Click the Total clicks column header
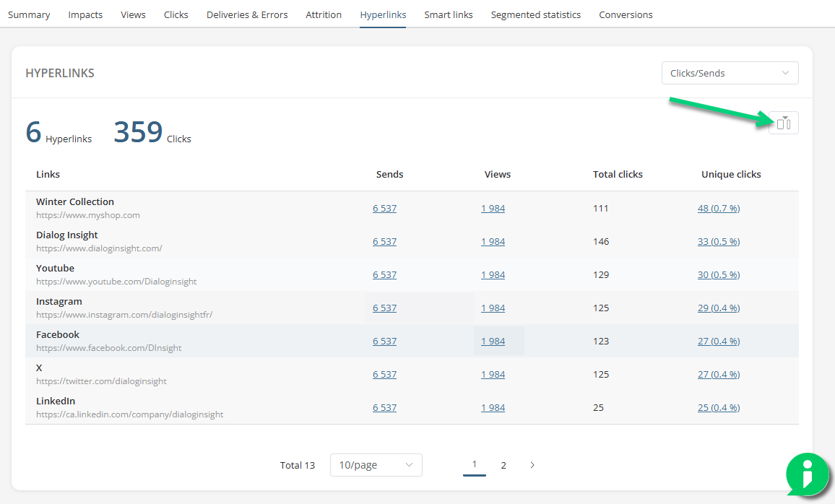This screenshot has width=835, height=504. (x=618, y=175)
